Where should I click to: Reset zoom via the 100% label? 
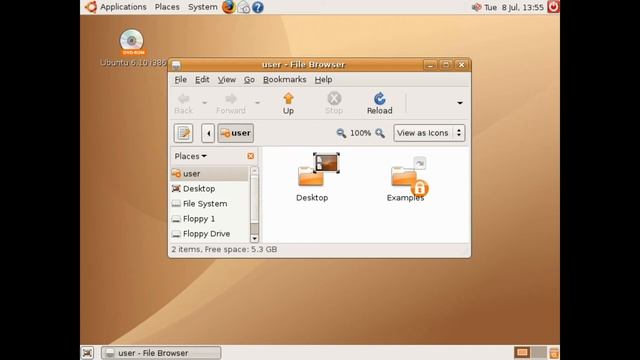coord(360,133)
